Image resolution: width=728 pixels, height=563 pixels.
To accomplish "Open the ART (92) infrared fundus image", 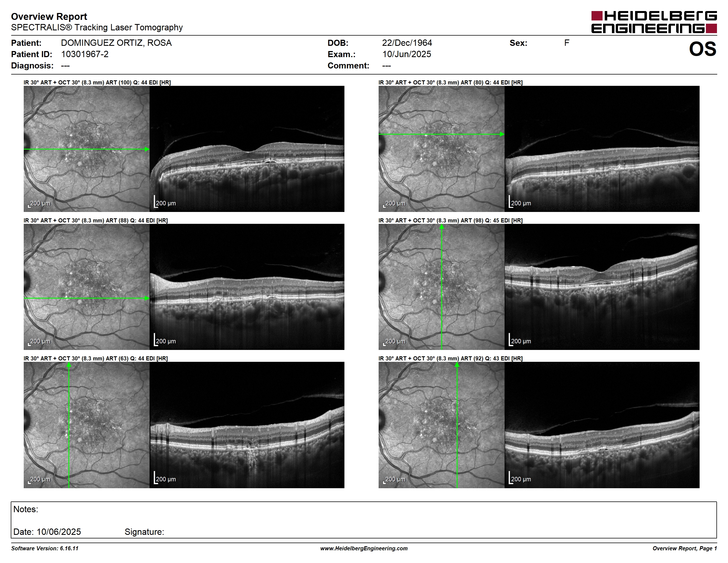I will click(x=442, y=425).
